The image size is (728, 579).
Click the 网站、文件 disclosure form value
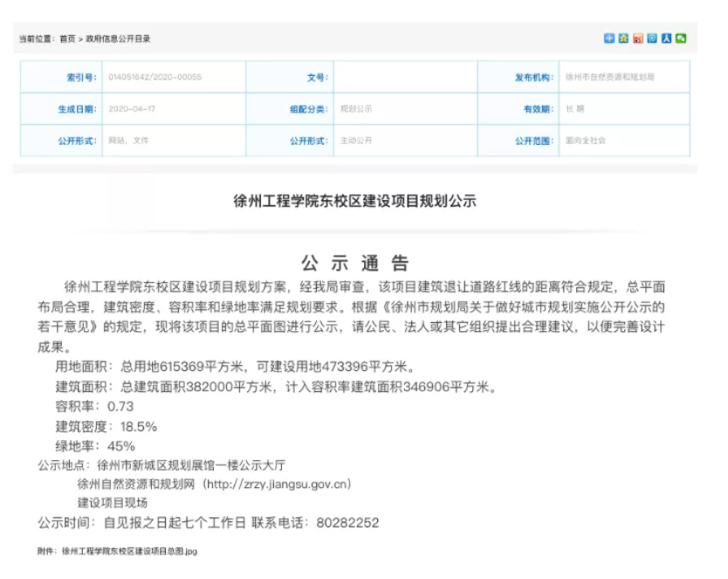coord(128,141)
